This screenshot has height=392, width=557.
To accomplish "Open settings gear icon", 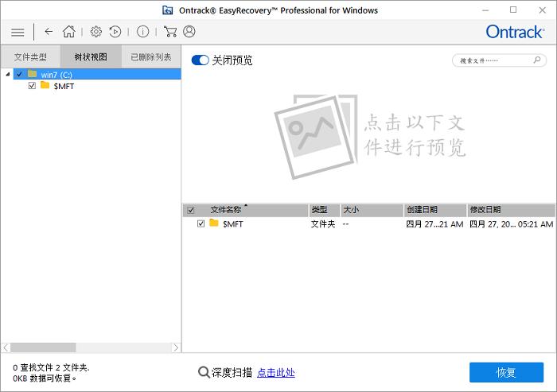I will point(95,32).
